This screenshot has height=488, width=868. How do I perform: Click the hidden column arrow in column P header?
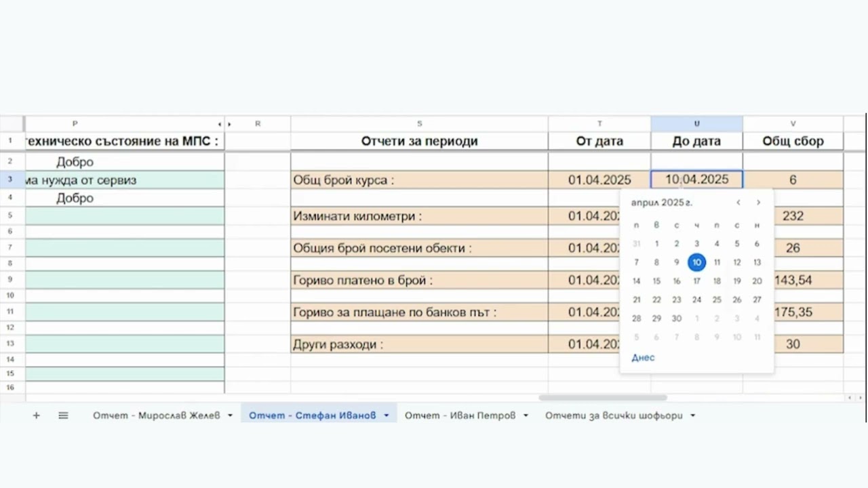219,124
